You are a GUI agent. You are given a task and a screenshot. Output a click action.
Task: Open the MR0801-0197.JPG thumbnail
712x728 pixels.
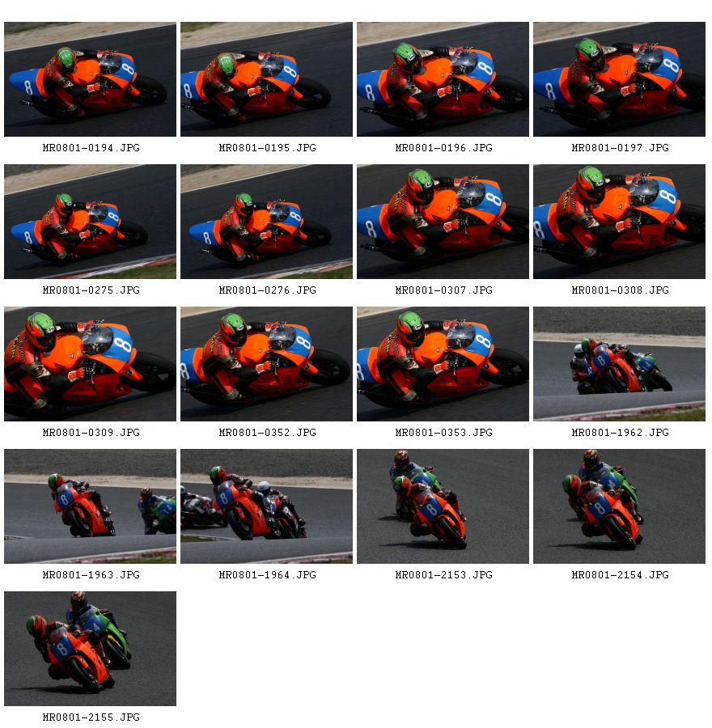tap(619, 79)
